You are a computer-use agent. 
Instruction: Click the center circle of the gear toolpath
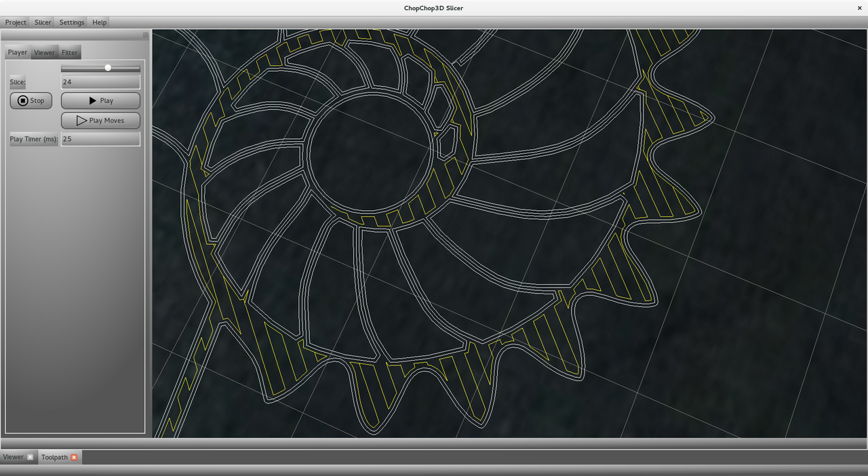[371, 153]
